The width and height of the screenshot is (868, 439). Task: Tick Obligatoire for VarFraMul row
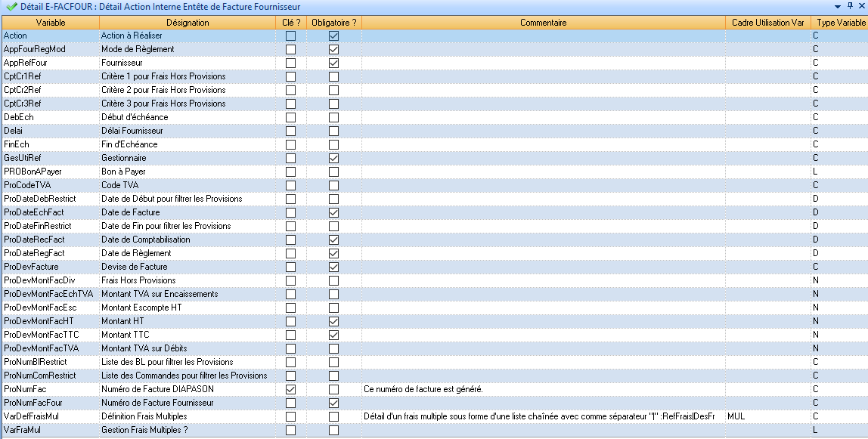pyautogui.click(x=333, y=430)
